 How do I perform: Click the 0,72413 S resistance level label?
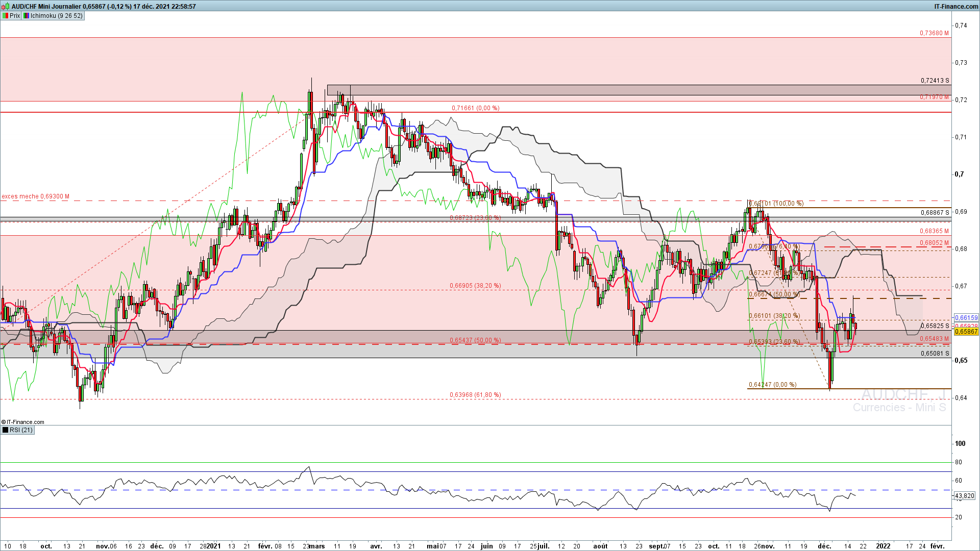click(935, 81)
